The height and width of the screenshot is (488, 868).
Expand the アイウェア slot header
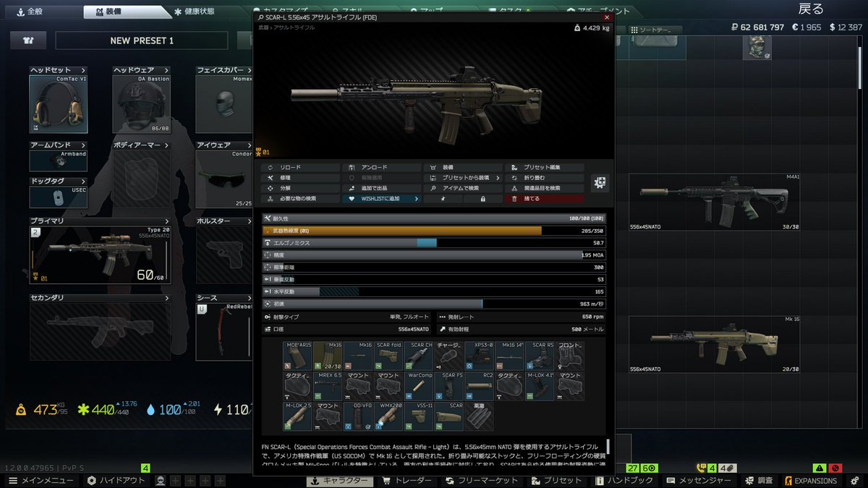point(225,145)
